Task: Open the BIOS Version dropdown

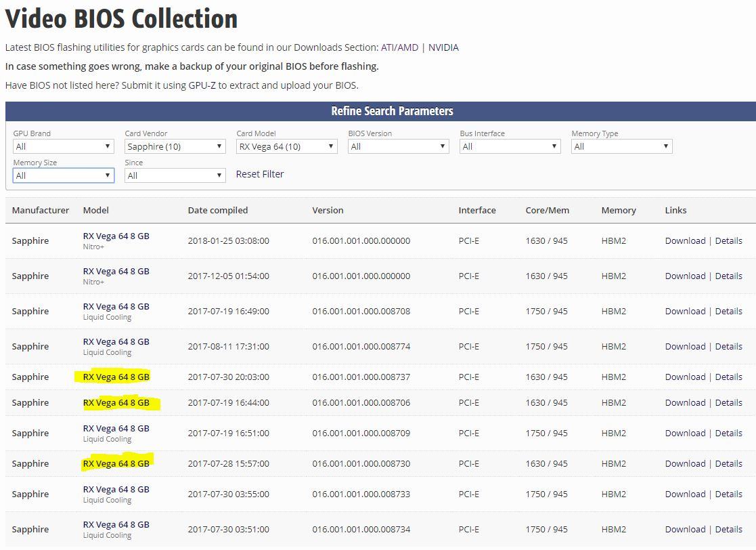Action: pos(398,146)
